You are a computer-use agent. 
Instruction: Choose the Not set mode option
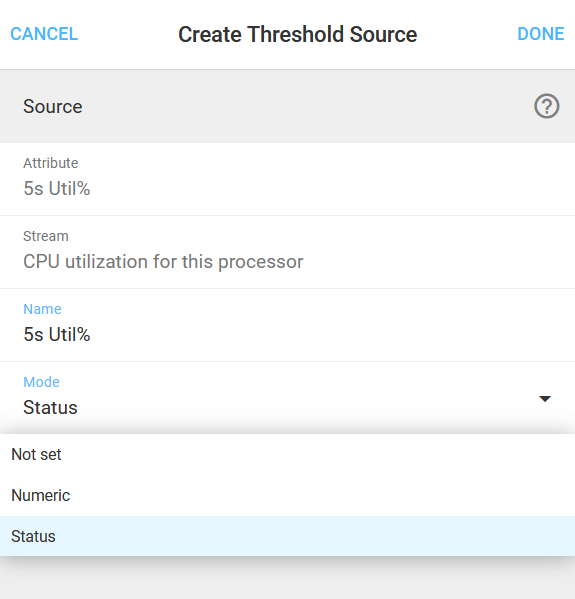[287, 455]
